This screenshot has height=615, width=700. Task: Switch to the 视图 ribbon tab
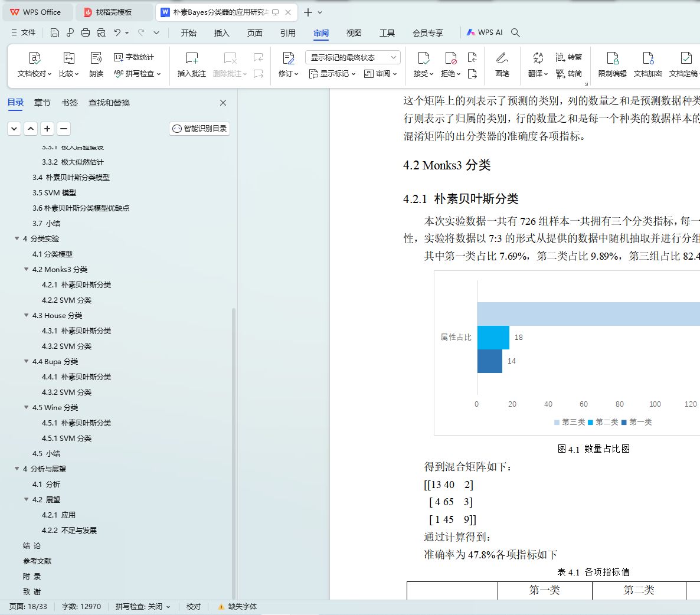pos(354,33)
